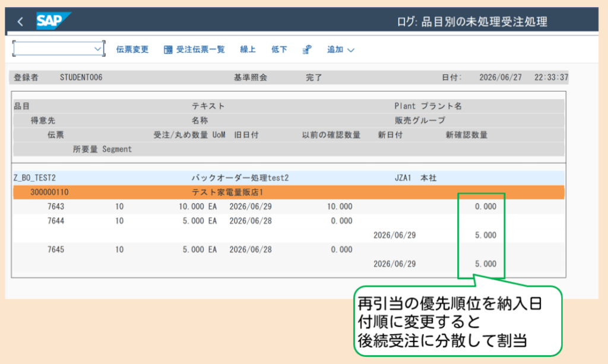608x364 pixels.
Task: Click order document 7644
Action: 56,221
